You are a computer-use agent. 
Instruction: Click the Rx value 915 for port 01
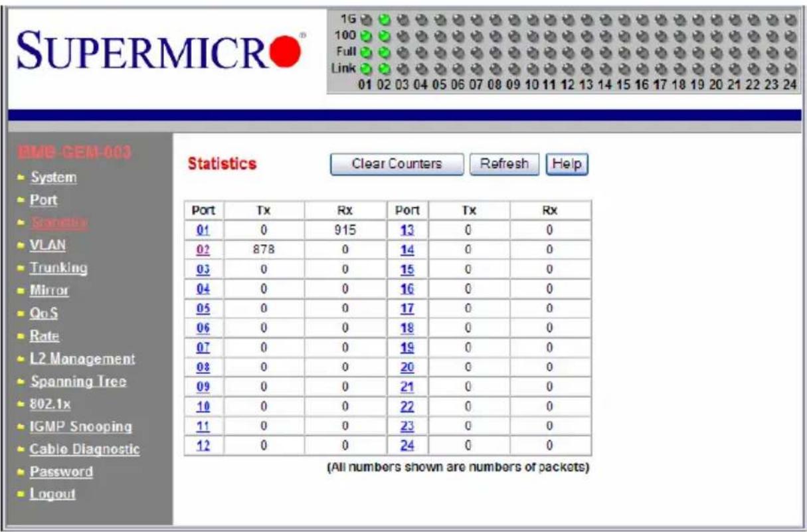point(345,230)
